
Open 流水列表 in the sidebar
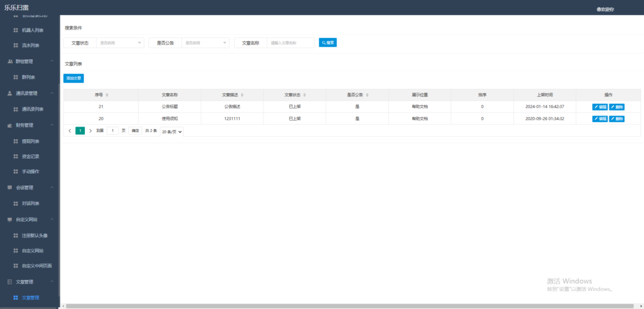[30, 45]
